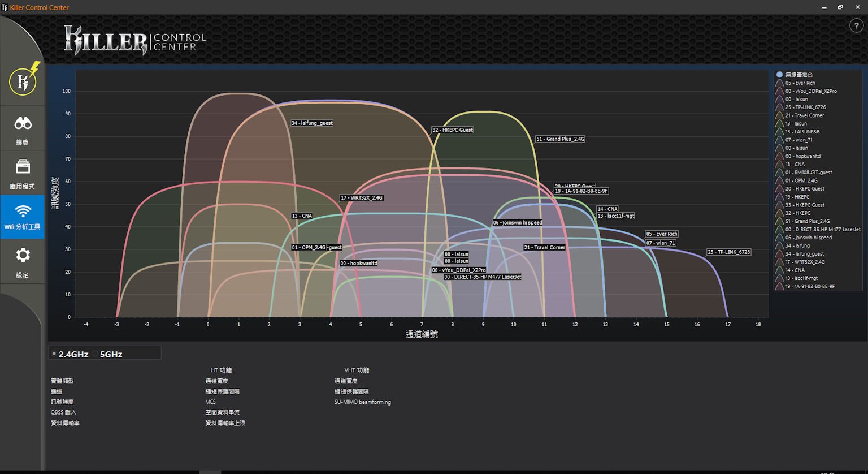The image size is (868, 474).
Task: Click chart label 21 - Travel Corner
Action: point(544,247)
